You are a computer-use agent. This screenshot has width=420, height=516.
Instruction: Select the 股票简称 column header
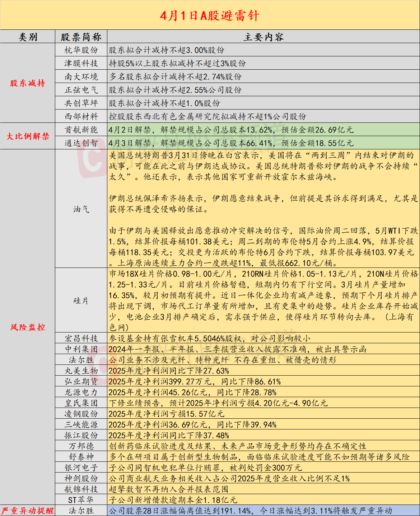tap(81, 37)
